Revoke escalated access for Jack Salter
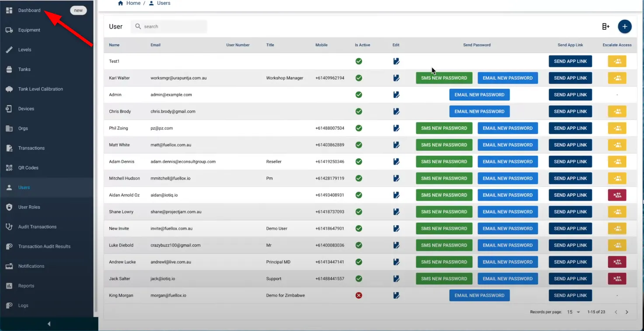 (617, 279)
